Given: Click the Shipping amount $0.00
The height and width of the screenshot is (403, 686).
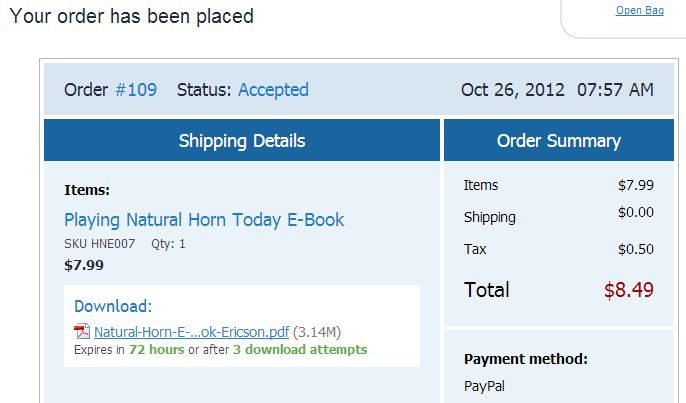Looking at the screenshot, I should (x=636, y=212).
